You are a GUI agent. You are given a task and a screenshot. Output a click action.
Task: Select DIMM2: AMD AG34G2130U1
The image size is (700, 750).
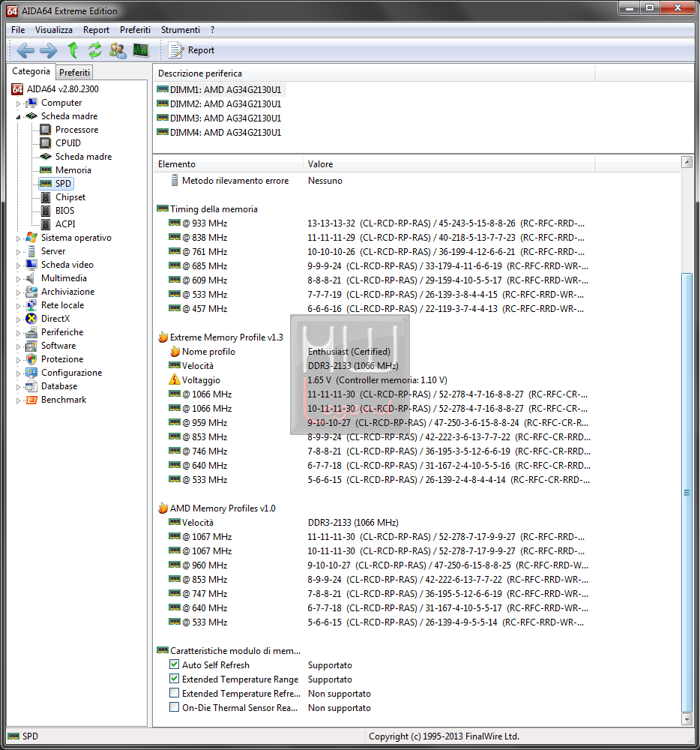[x=226, y=103]
